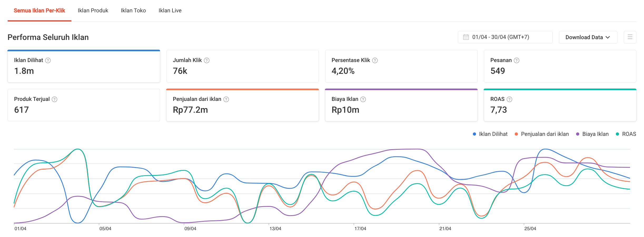Toggle the Jumlah Klik metric card
Viewport: 644px width, 237px height.
coord(242,66)
